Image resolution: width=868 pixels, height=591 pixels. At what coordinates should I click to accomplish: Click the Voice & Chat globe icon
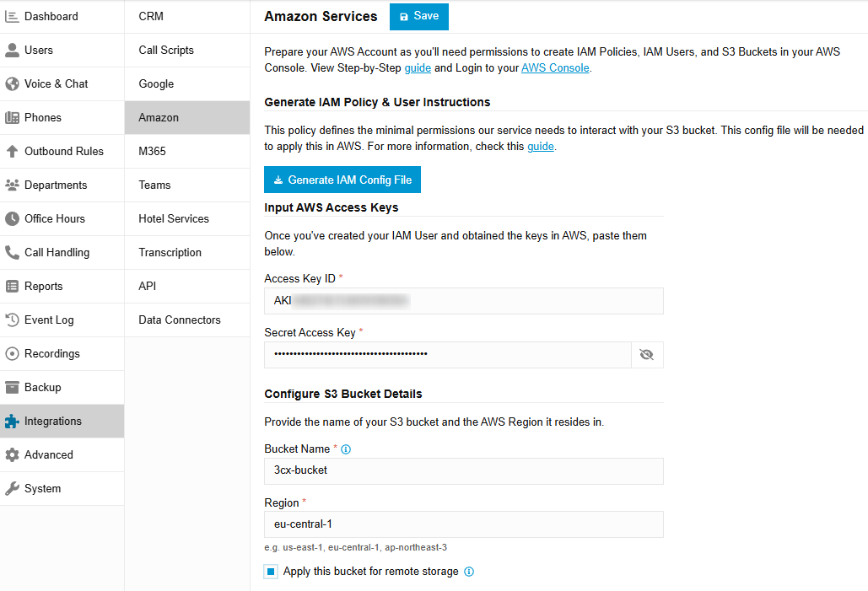12,84
